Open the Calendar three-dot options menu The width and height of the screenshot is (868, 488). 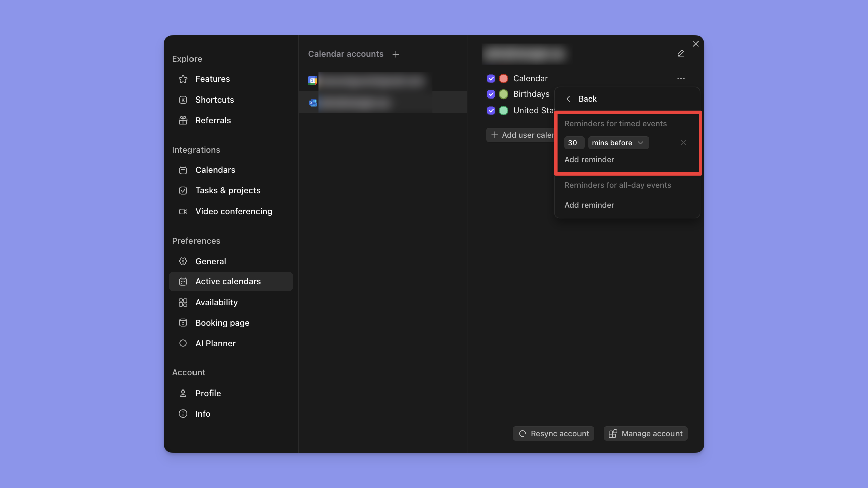681,78
